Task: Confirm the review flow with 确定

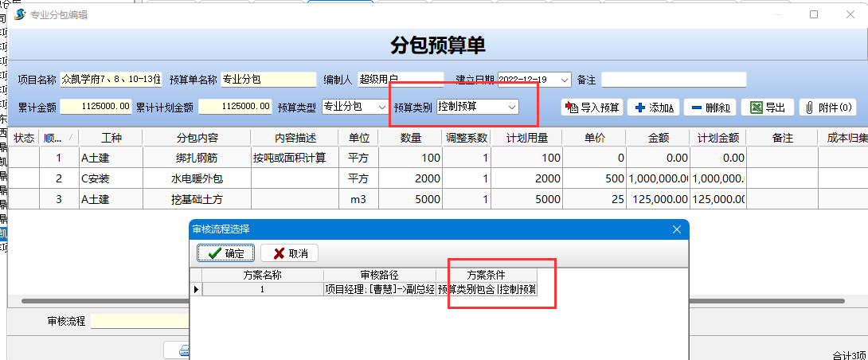Action: (226, 253)
